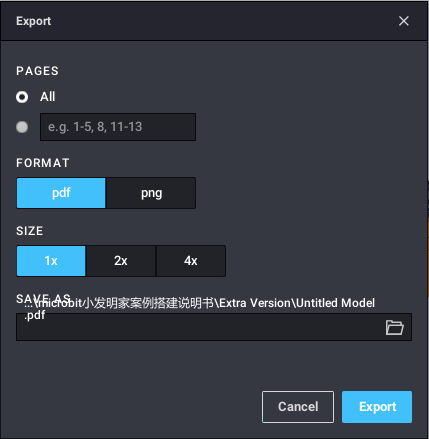Screen dimensions: 429x439
Task: Click the blue Export button
Action: click(x=377, y=407)
